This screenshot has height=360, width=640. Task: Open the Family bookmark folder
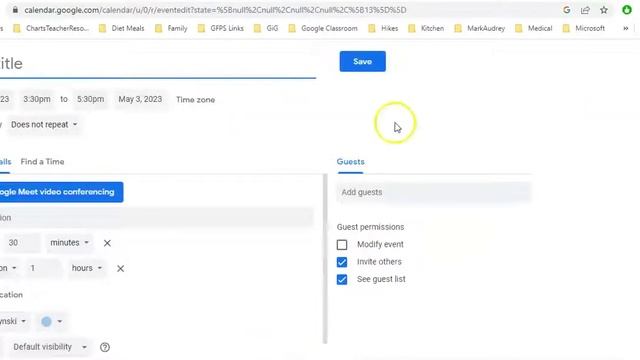[x=171, y=28]
